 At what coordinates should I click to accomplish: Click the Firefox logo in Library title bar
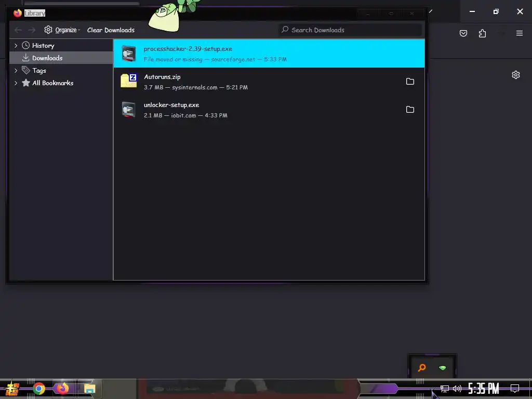[17, 13]
